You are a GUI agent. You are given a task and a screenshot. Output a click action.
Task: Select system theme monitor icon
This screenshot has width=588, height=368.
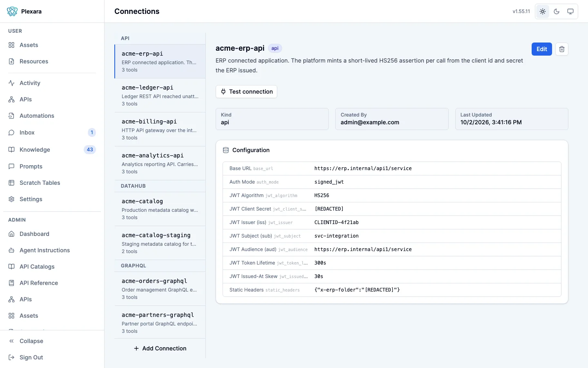(570, 11)
